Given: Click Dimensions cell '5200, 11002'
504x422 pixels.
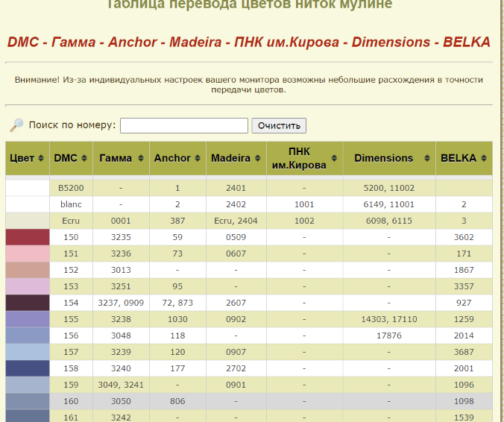Looking at the screenshot, I should click(x=389, y=188).
